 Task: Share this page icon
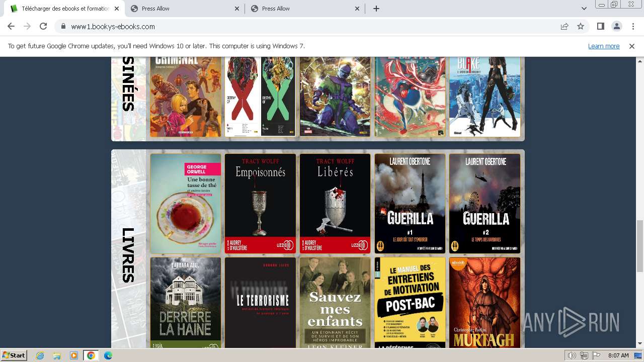point(565,27)
